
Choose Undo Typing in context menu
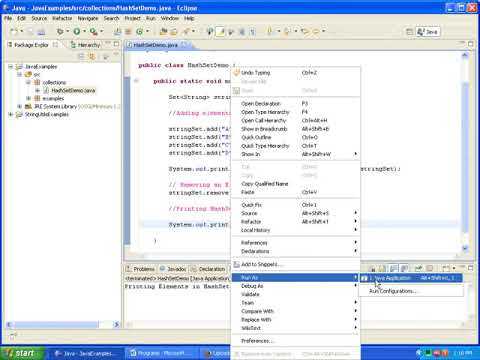(x=295, y=73)
